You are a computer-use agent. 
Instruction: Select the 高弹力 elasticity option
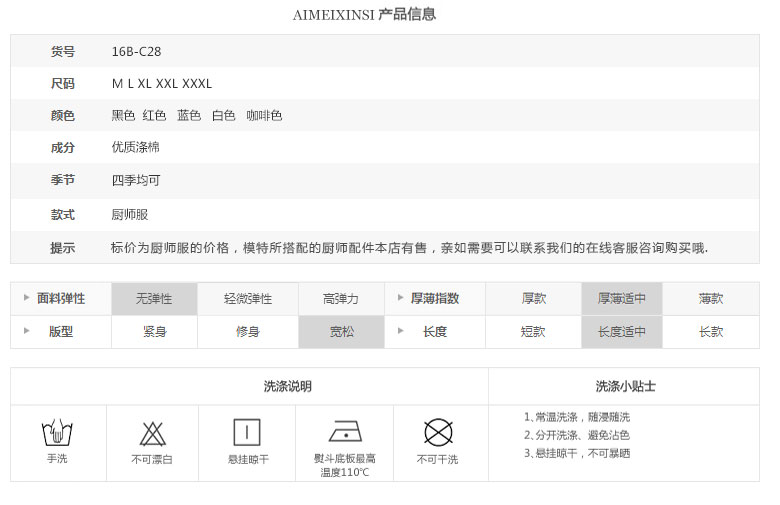tap(340, 299)
